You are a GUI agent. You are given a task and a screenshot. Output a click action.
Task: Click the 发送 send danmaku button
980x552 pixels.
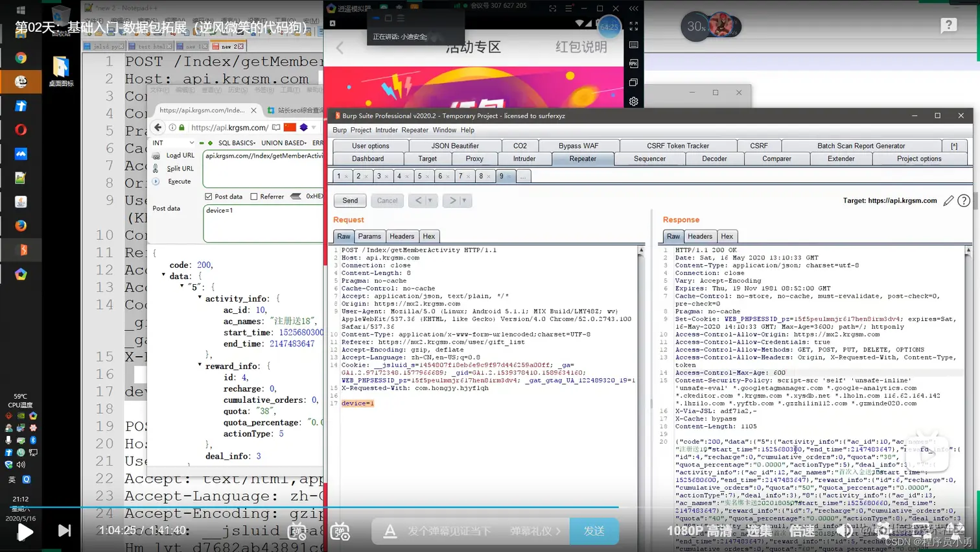tap(594, 531)
